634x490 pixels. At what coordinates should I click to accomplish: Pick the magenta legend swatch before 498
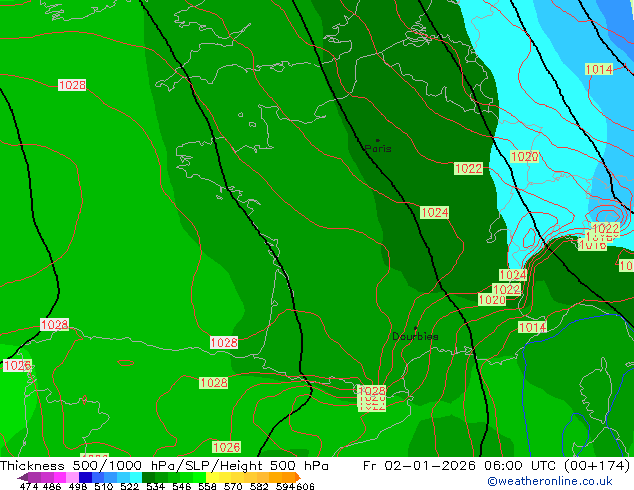tap(59, 477)
